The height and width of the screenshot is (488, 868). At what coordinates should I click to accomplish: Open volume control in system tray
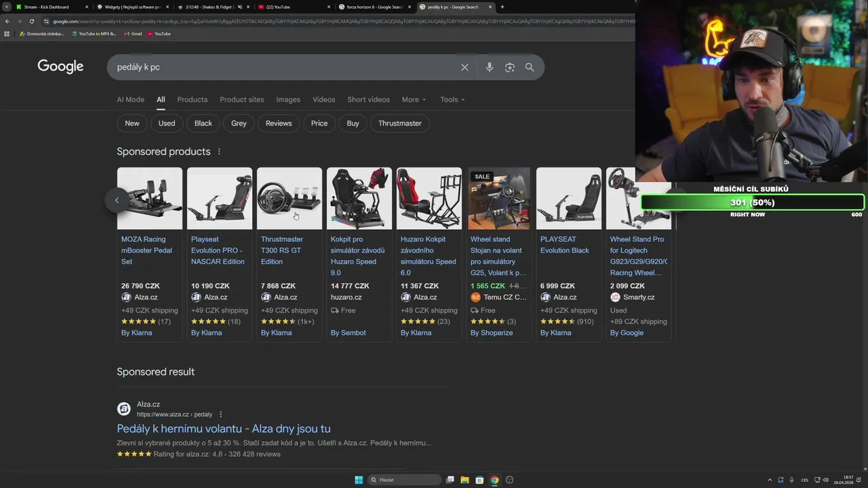(825, 480)
